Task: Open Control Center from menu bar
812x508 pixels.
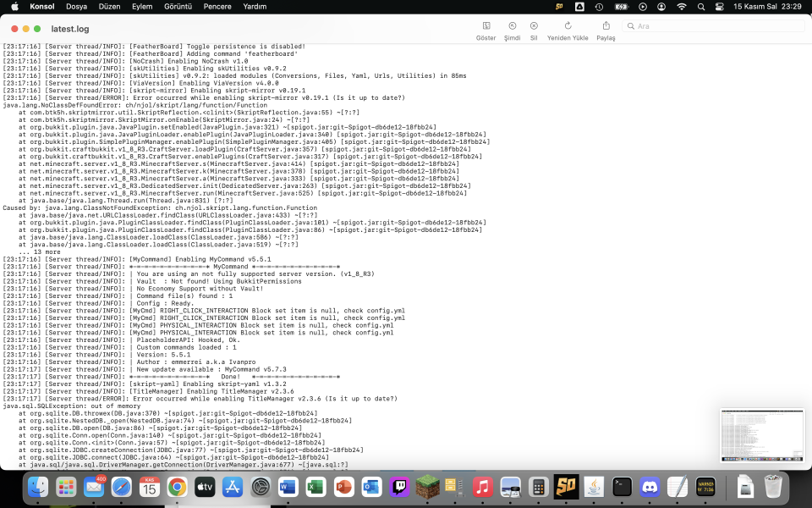Action: (x=719, y=7)
